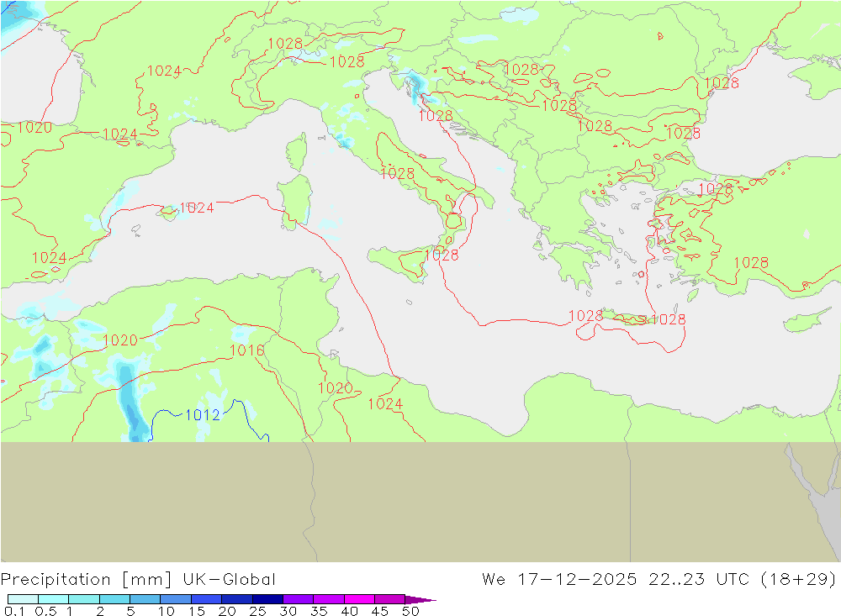Click the 1024 label over Libya
This screenshot has width=841, height=616.
point(385,403)
